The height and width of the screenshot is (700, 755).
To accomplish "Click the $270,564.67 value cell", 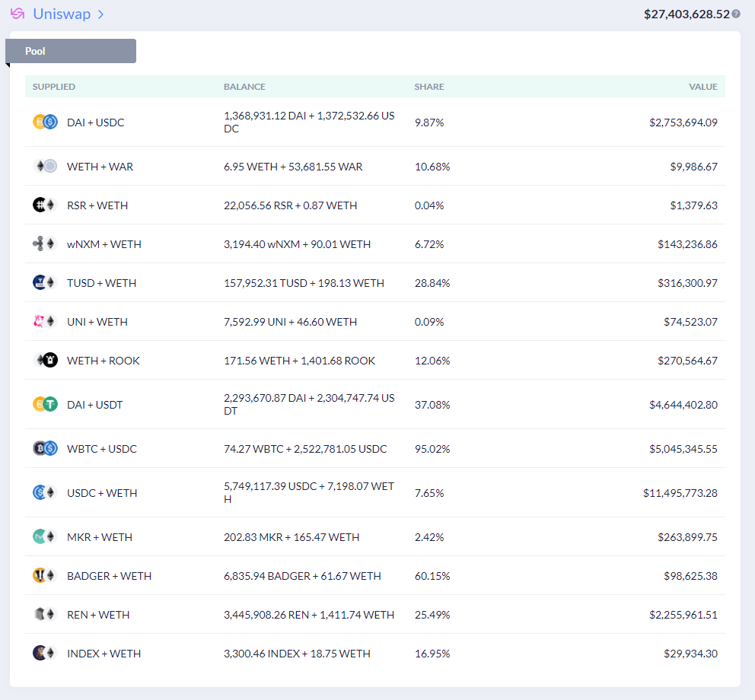I will point(687,361).
